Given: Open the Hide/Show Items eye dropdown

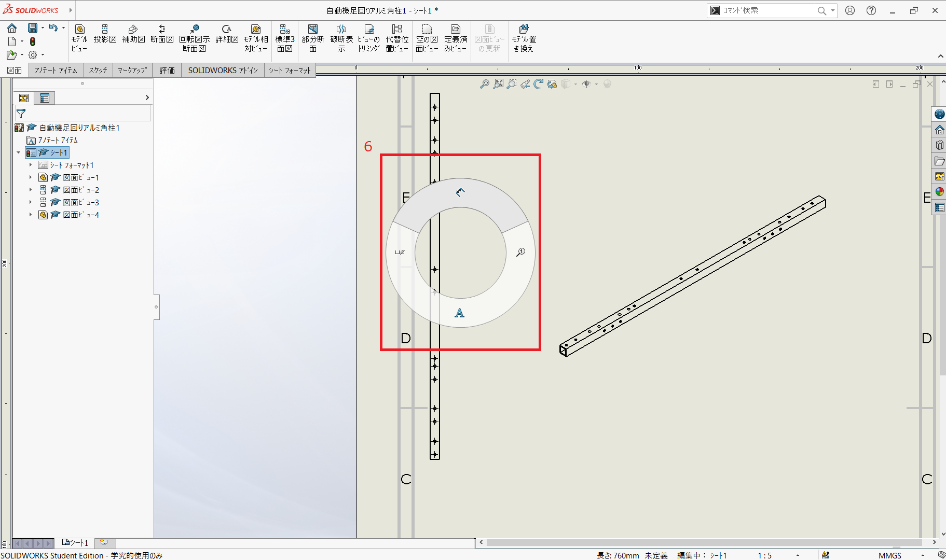Looking at the screenshot, I should pos(596,84).
